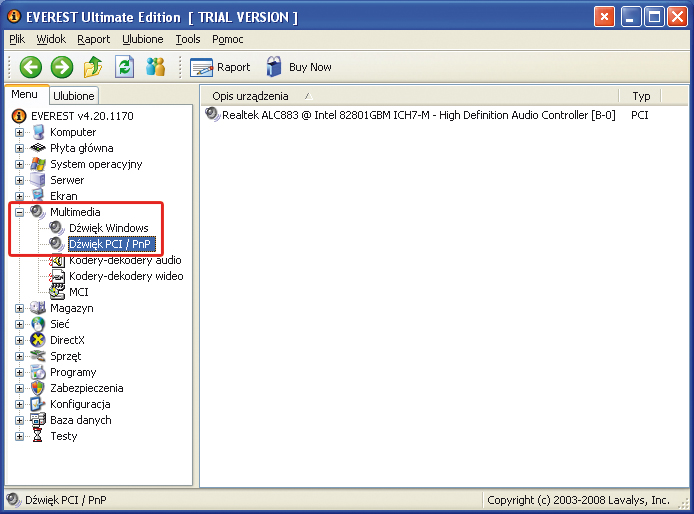
Task: Expand the Zabezpieczenia tree node
Action: tap(20, 388)
